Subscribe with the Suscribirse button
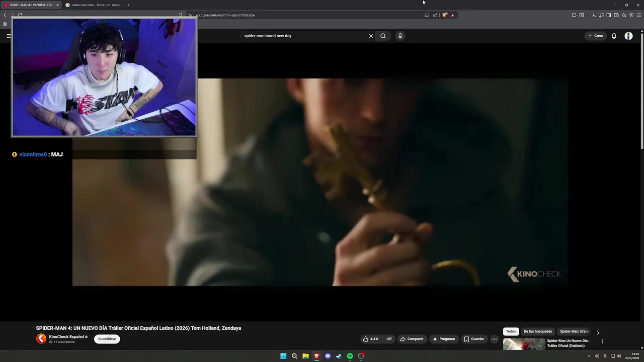The width and height of the screenshot is (644, 362). (x=107, y=339)
